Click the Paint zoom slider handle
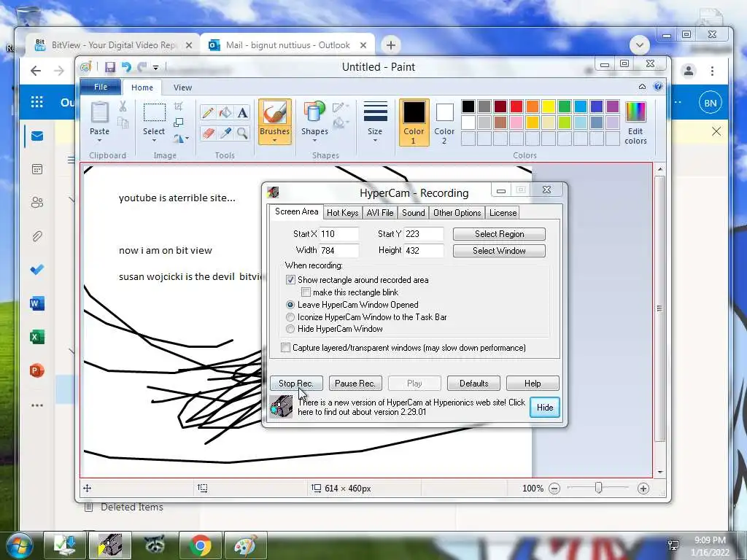The width and height of the screenshot is (747, 560). pos(598,488)
